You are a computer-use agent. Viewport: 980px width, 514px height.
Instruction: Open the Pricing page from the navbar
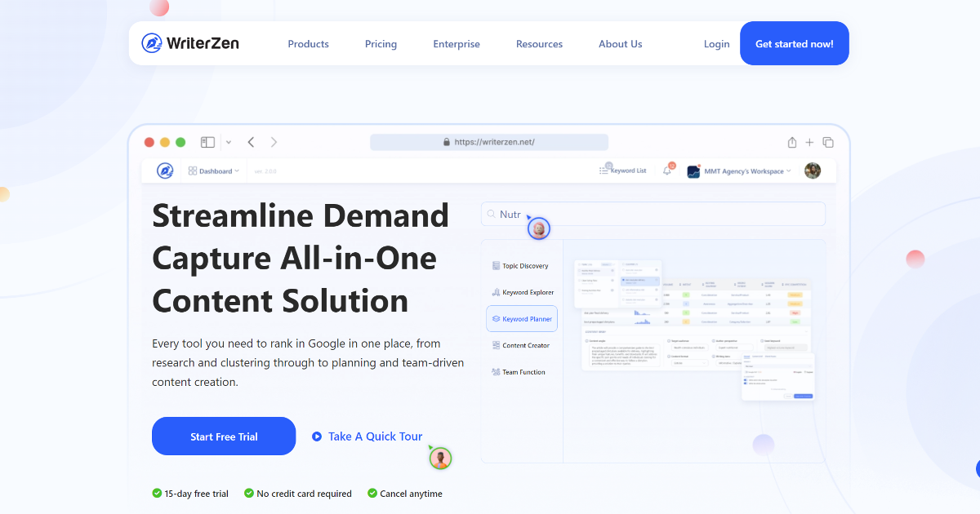pyautogui.click(x=381, y=44)
